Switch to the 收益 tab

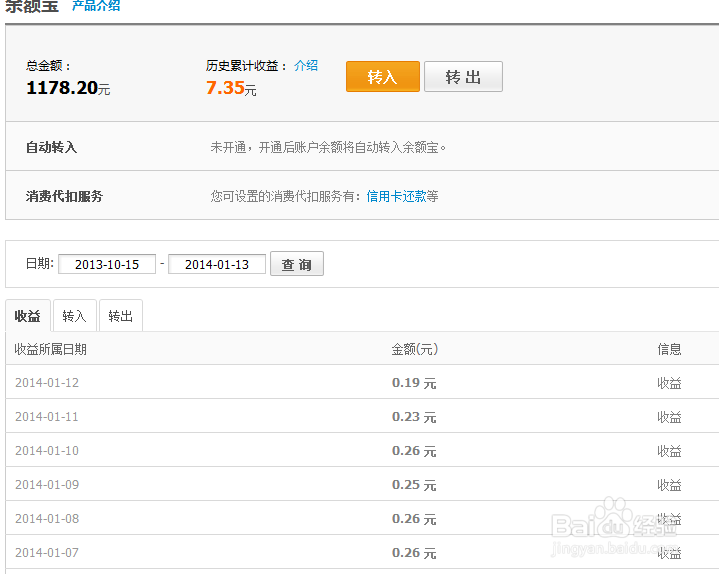tap(28, 316)
